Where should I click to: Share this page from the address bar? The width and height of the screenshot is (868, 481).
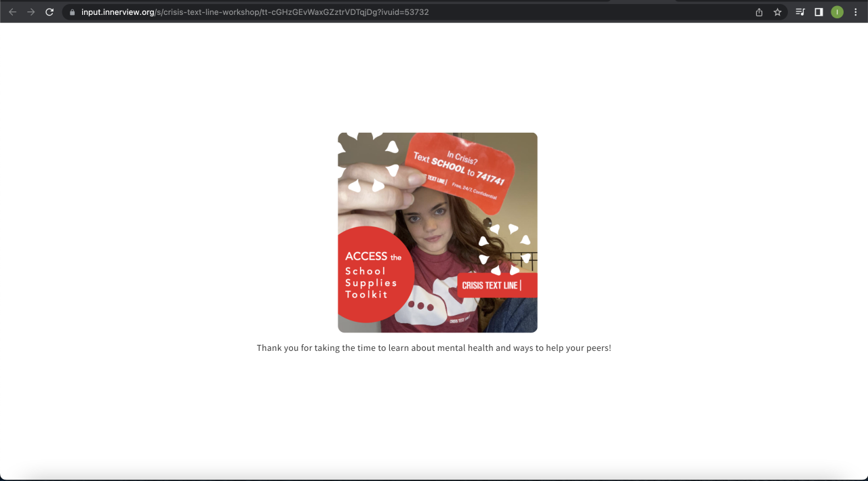tap(759, 12)
